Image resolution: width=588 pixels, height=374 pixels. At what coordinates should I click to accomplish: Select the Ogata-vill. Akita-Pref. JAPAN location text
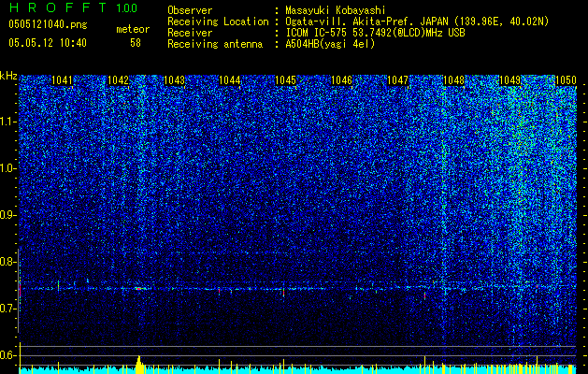(417, 22)
